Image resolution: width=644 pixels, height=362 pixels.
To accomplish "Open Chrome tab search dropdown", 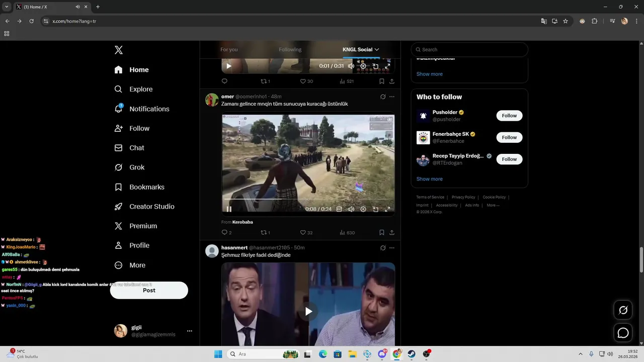I will click(7, 7).
